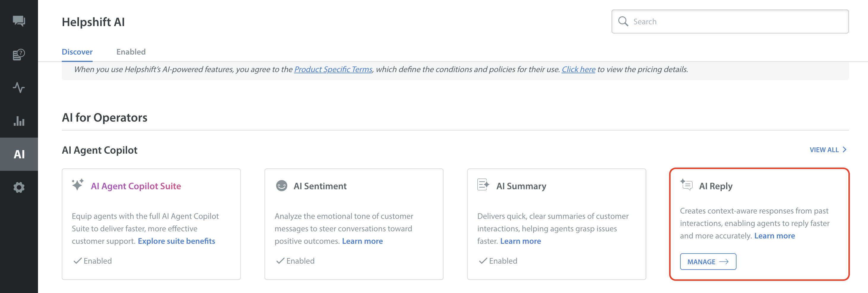Open the settings gear in sidebar
The height and width of the screenshot is (293, 868).
coord(19,187)
